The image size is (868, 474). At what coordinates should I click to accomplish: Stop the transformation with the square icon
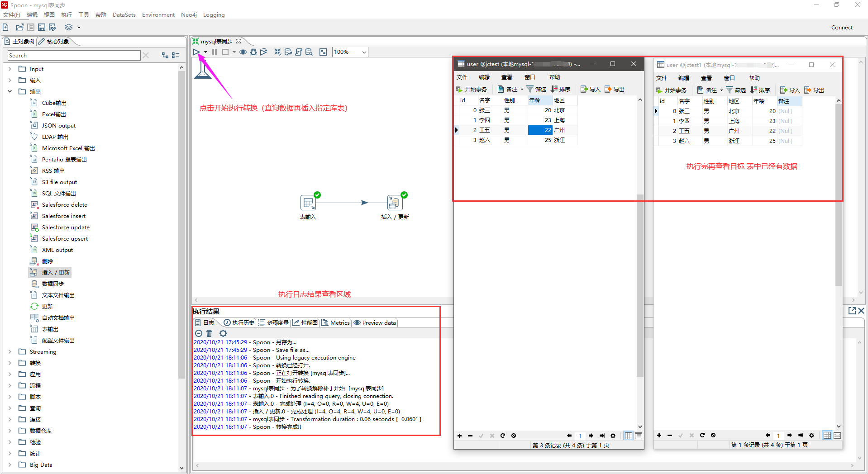point(225,52)
